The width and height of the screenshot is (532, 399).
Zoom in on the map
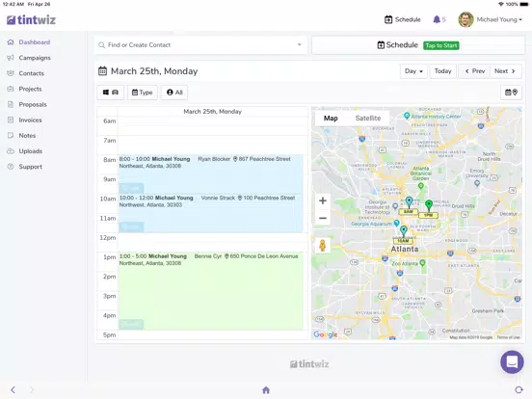323,200
